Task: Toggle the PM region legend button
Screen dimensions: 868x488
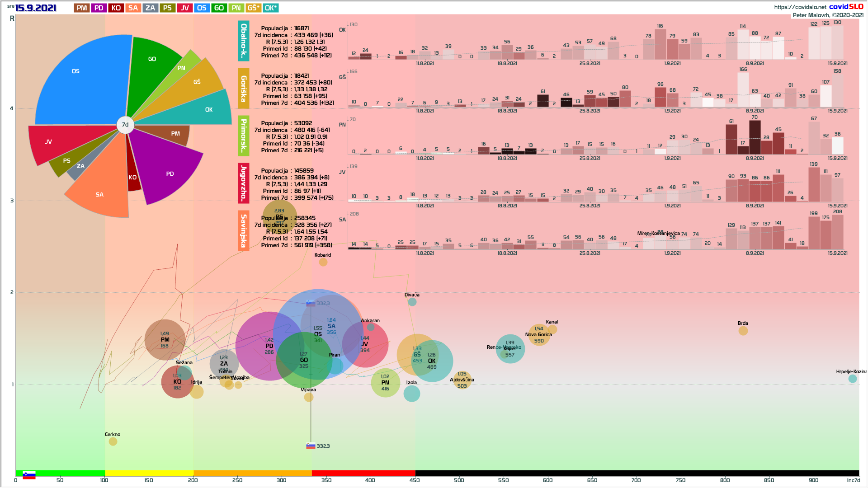Action: (82, 8)
